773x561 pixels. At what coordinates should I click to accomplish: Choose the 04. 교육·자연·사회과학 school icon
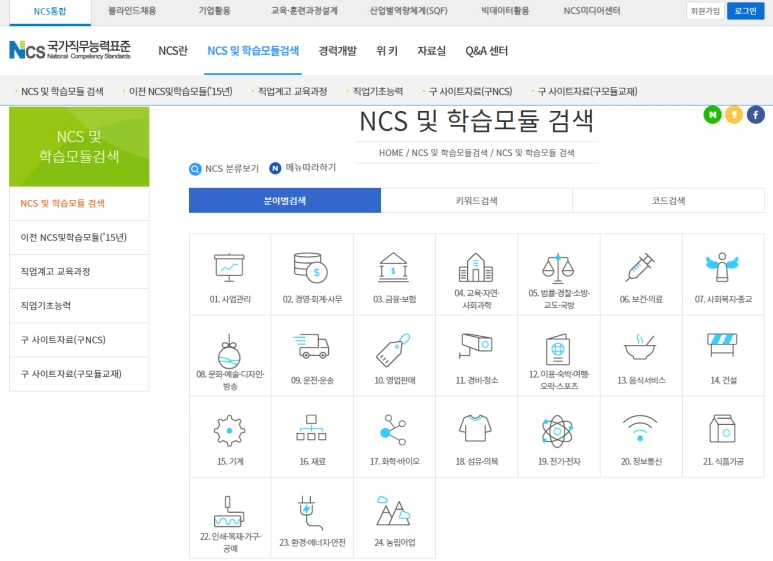476,268
